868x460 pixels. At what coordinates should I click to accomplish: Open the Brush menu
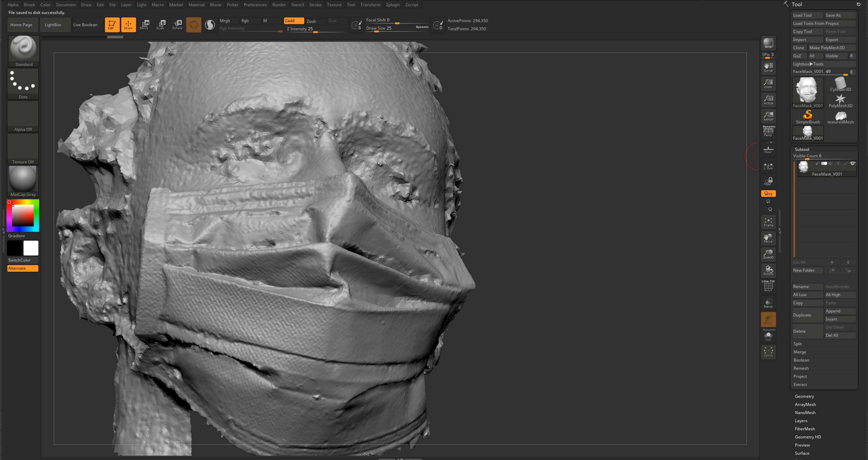pos(29,5)
